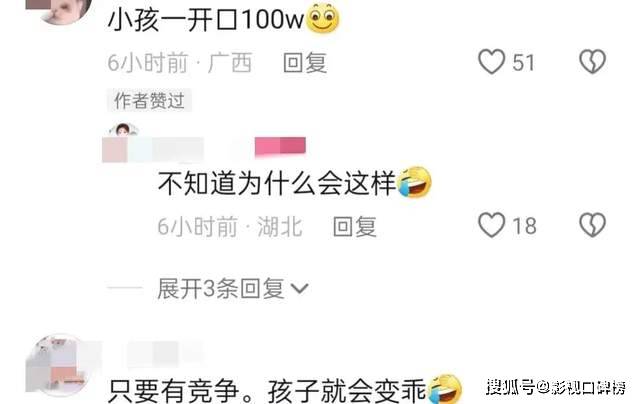Open the blurred reply author username
Image resolution: width=640 pixels, height=404 pixels.
click(153, 149)
